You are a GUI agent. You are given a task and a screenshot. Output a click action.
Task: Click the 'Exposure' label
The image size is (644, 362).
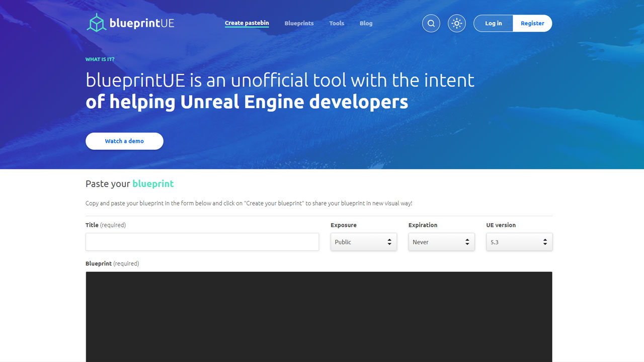(x=344, y=225)
